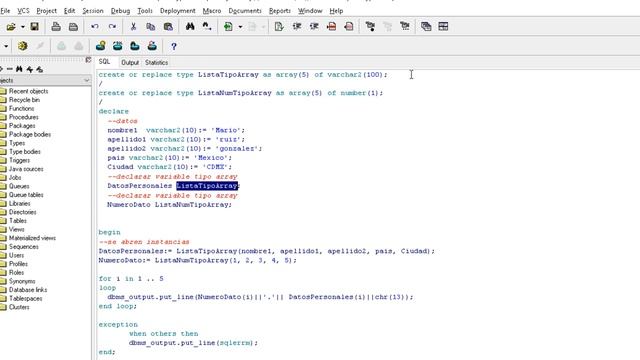The height and width of the screenshot is (360, 640).
Task: Click the Commit database icon
Action: point(100,46)
